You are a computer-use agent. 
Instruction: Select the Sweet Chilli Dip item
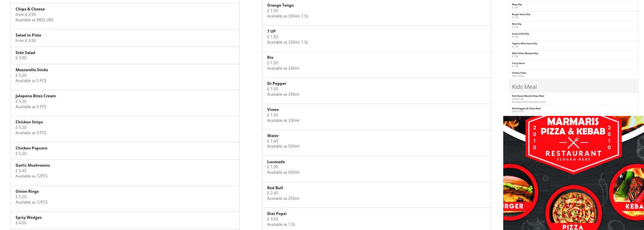[x=520, y=34]
